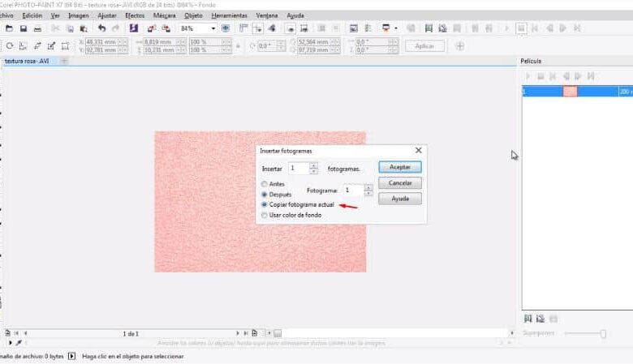Click the play icon in Película panel
633x364 pixels.
[527, 76]
